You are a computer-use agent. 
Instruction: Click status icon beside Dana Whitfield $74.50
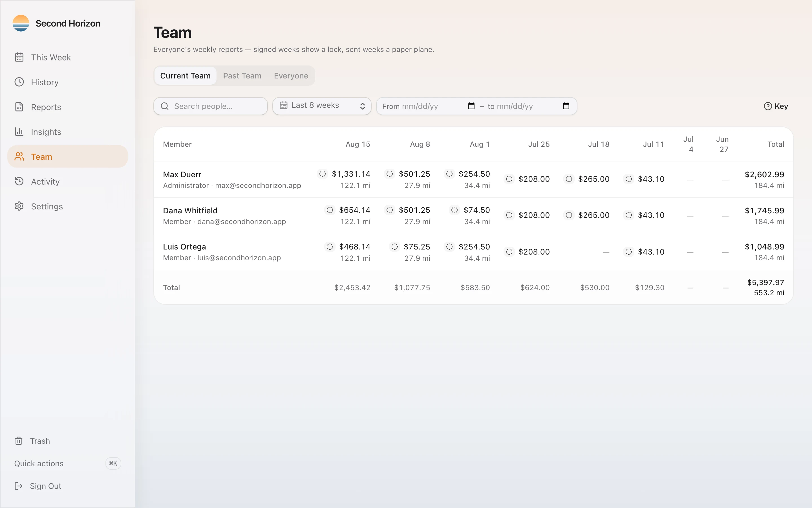454,210
